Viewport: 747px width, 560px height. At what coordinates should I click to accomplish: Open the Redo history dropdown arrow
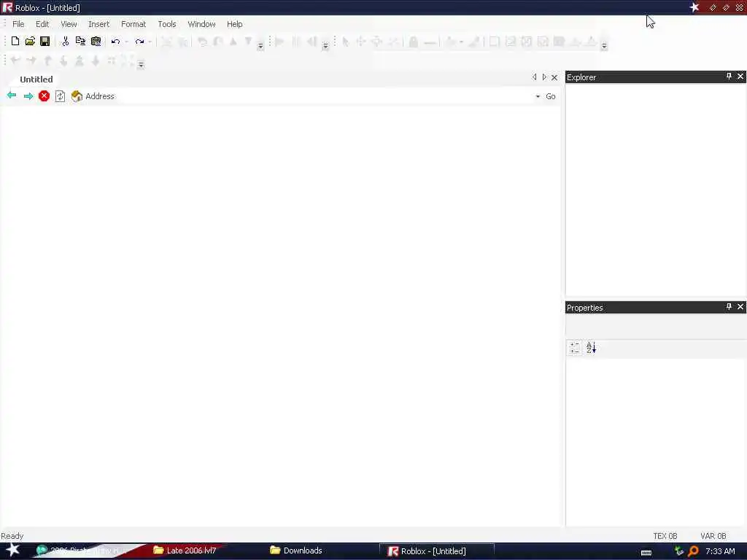[x=150, y=42]
